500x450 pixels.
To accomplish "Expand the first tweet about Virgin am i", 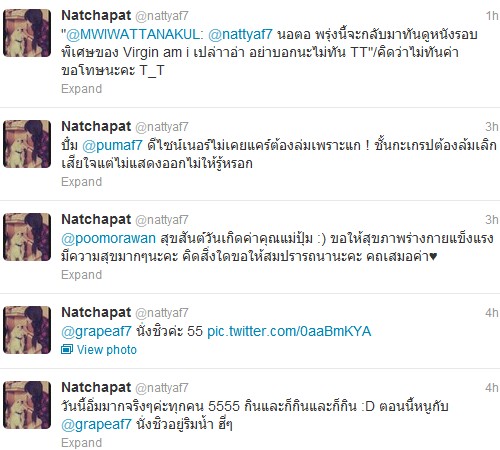I will point(82,89).
